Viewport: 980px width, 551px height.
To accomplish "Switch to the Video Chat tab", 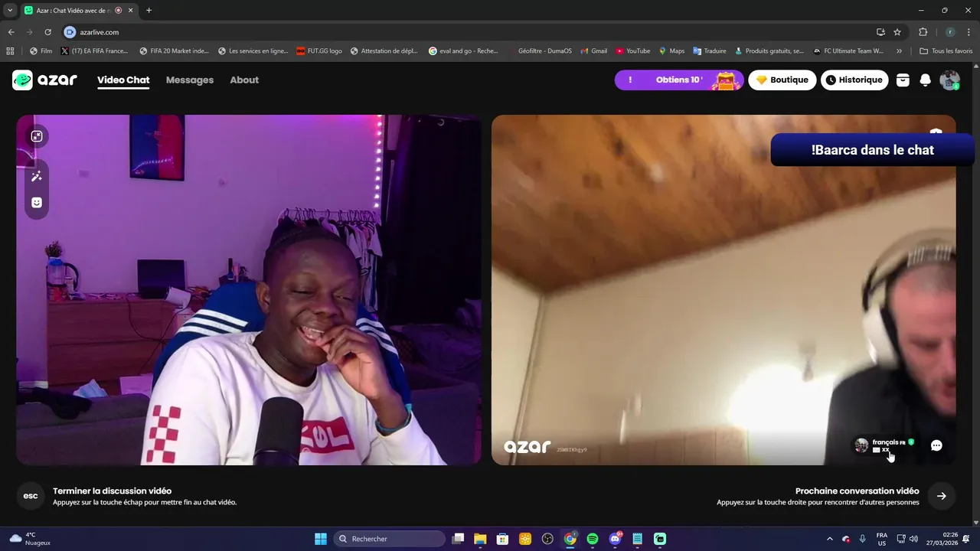I will (x=123, y=80).
